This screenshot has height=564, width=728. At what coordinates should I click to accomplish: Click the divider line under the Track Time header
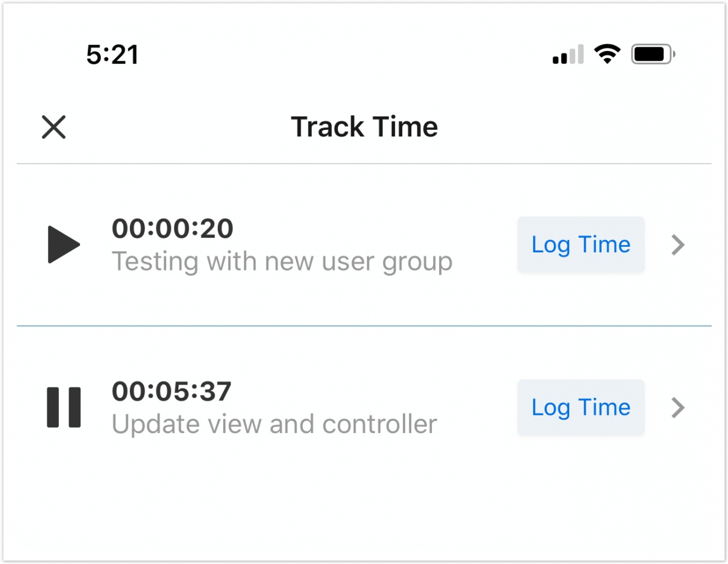tap(364, 164)
